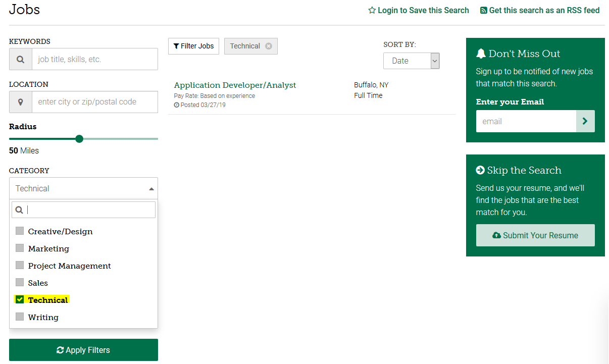This screenshot has width=609, height=364.
Task: Check the Marketing category
Action: point(20,248)
